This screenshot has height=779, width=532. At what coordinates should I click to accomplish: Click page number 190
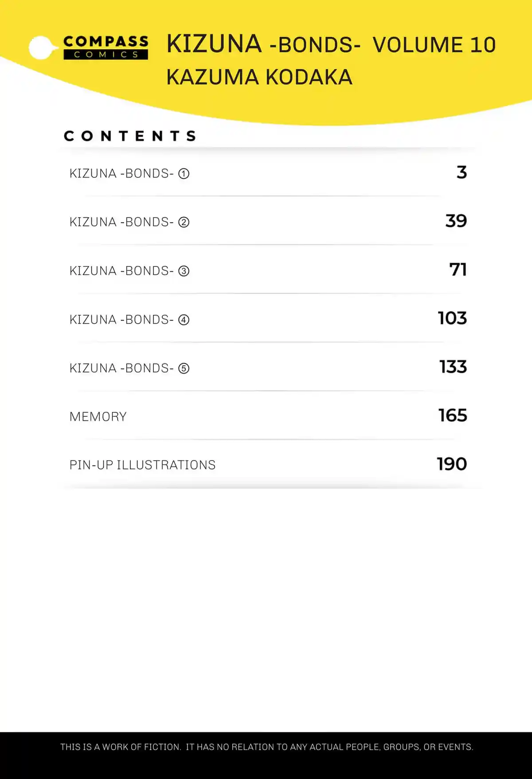452,464
